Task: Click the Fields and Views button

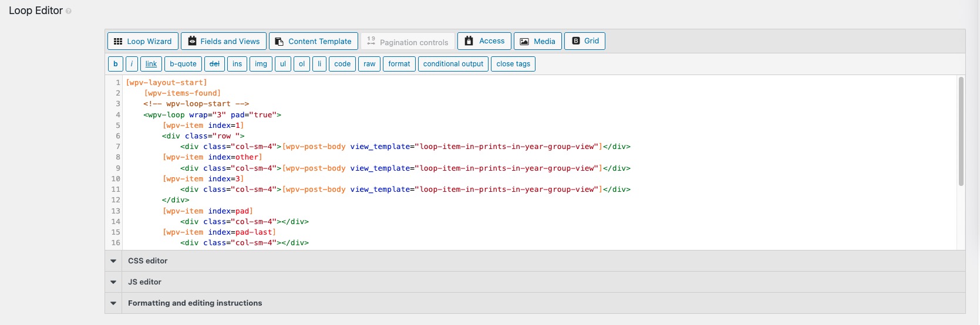Action: 224,41
